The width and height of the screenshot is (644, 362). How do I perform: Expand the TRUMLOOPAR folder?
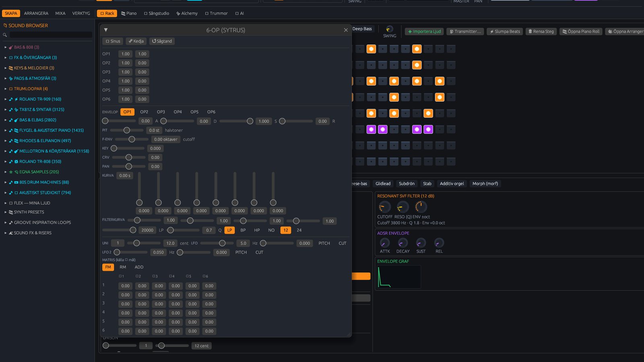(x=6, y=89)
